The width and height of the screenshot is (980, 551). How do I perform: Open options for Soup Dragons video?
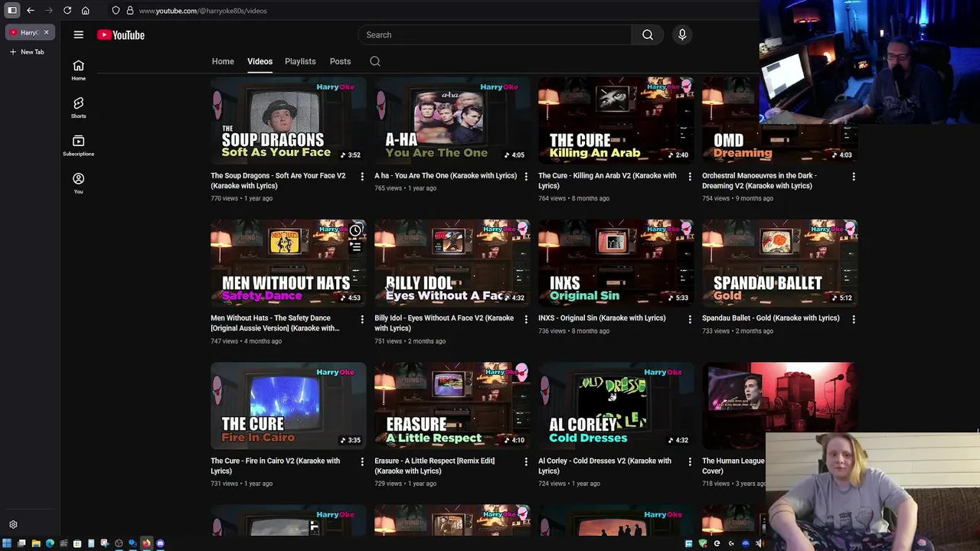(362, 177)
